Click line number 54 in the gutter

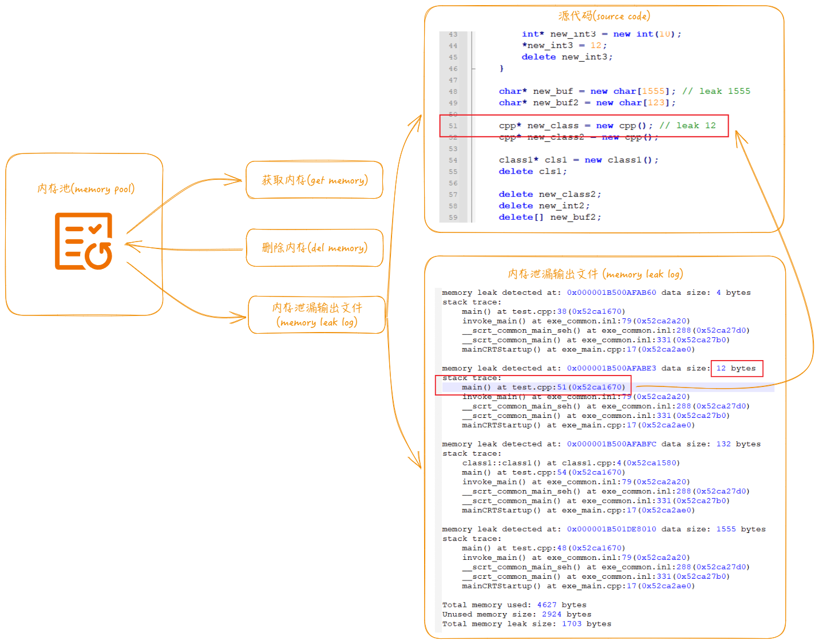tap(453, 160)
